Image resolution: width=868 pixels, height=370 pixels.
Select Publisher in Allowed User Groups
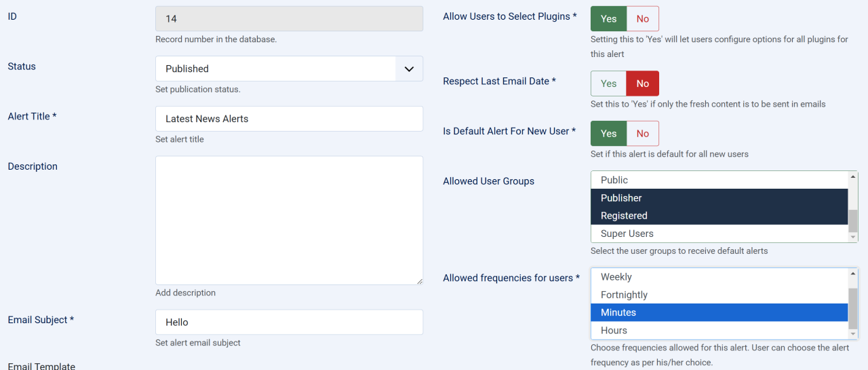point(719,198)
